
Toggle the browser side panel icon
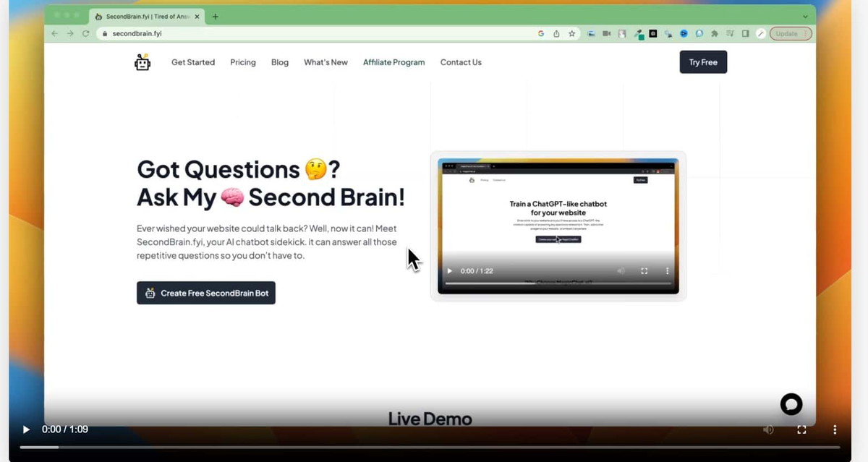tap(745, 34)
